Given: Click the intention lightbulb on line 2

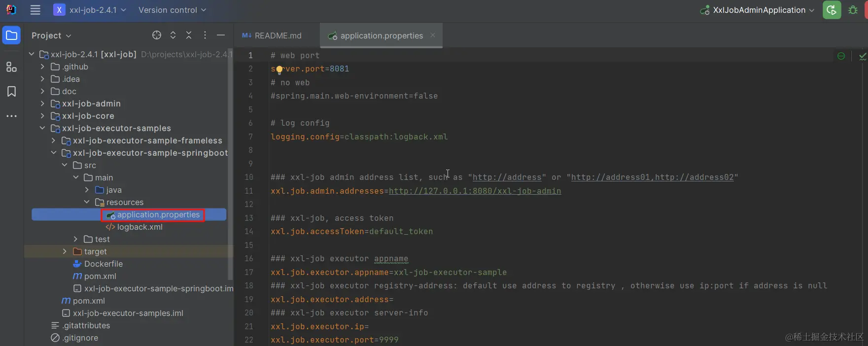Looking at the screenshot, I should click(279, 69).
